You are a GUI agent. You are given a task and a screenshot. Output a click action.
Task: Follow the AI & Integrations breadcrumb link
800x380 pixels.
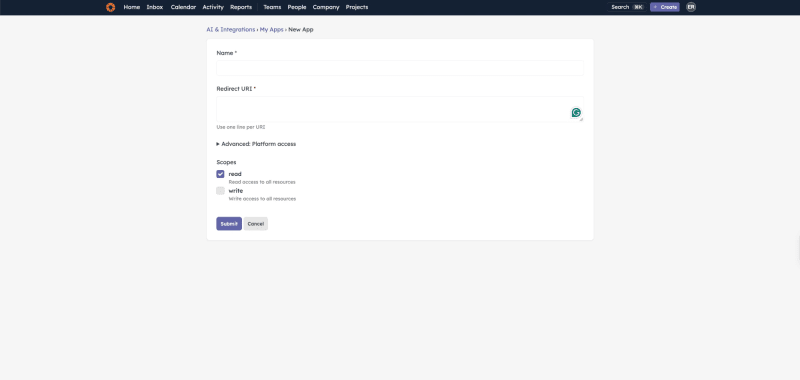coord(231,30)
